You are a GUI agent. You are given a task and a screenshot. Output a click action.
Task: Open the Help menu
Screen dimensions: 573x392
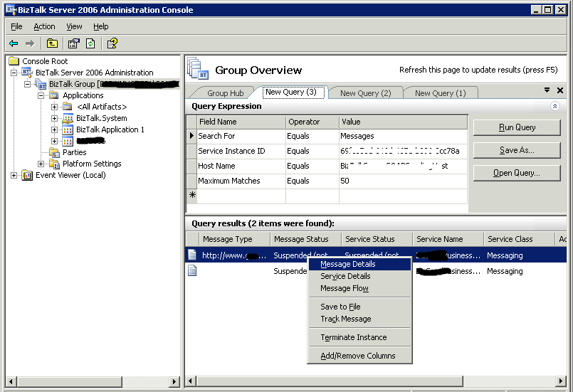pyautogui.click(x=101, y=26)
